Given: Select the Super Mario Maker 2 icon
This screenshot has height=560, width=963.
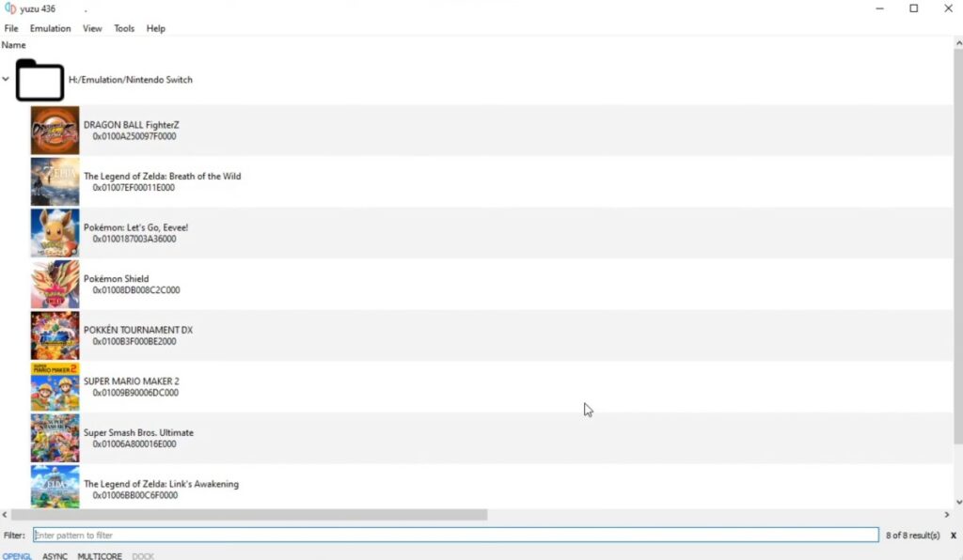Looking at the screenshot, I should [55, 387].
